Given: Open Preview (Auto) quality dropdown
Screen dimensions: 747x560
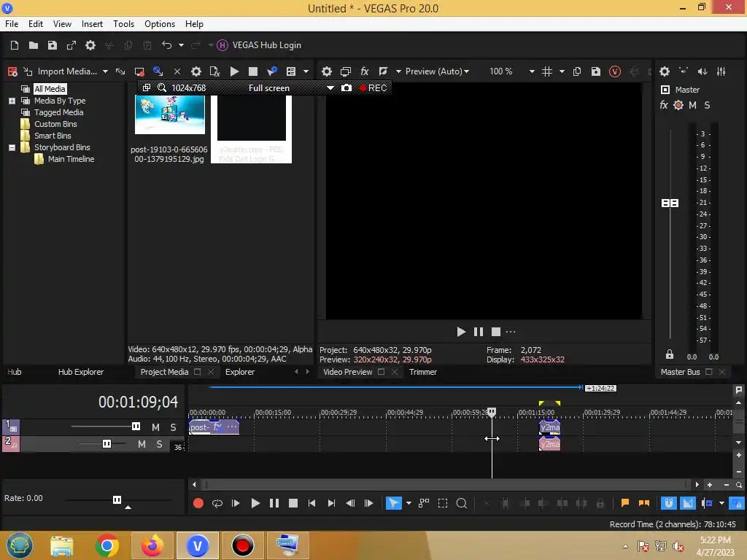Looking at the screenshot, I should (x=437, y=71).
